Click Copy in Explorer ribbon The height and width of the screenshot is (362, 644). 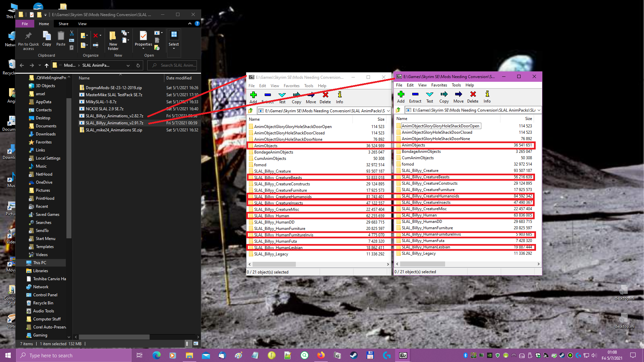point(47,39)
